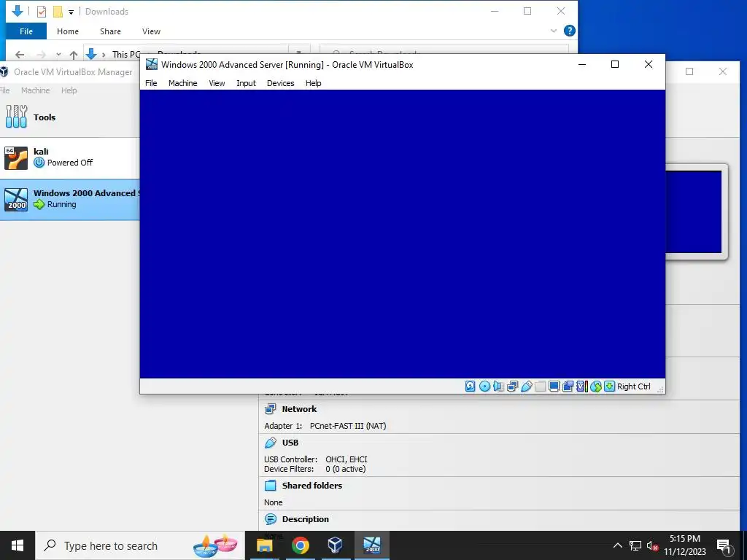This screenshot has height=560, width=747.
Task: Click the taskbar clock showing 5:15 PM
Action: point(684,545)
